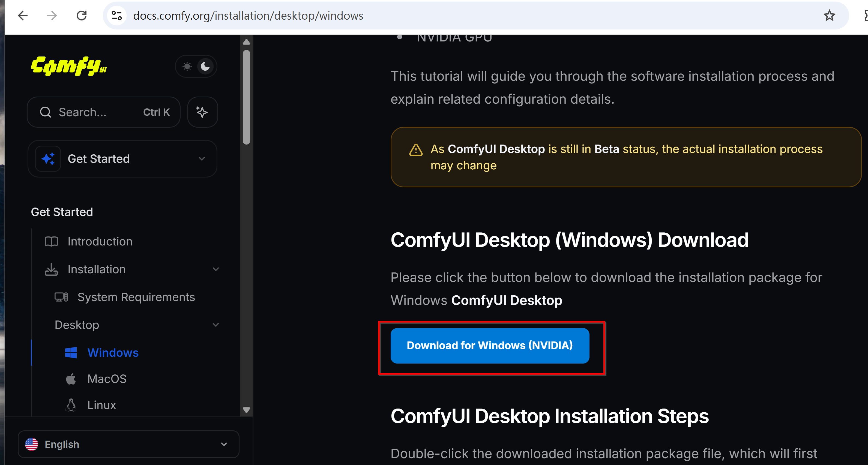The height and width of the screenshot is (465, 868).
Task: Open the Installation menu item
Action: pyautogui.click(x=96, y=269)
